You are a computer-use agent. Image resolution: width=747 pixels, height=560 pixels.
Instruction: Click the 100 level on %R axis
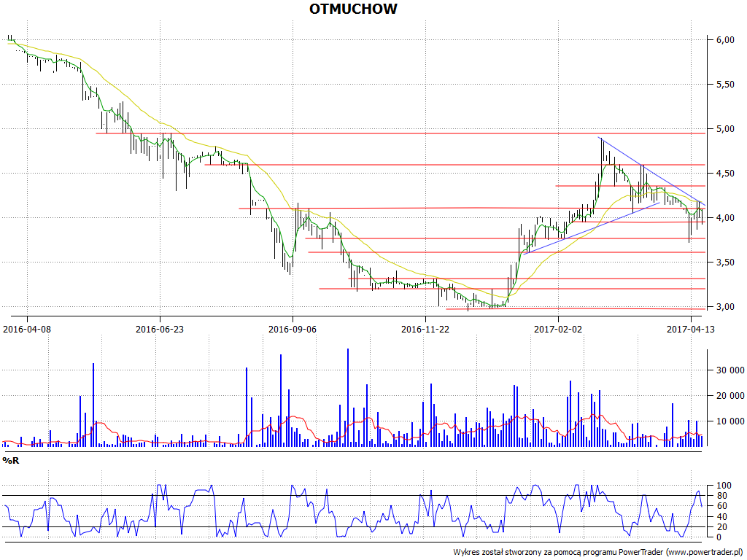(x=723, y=485)
